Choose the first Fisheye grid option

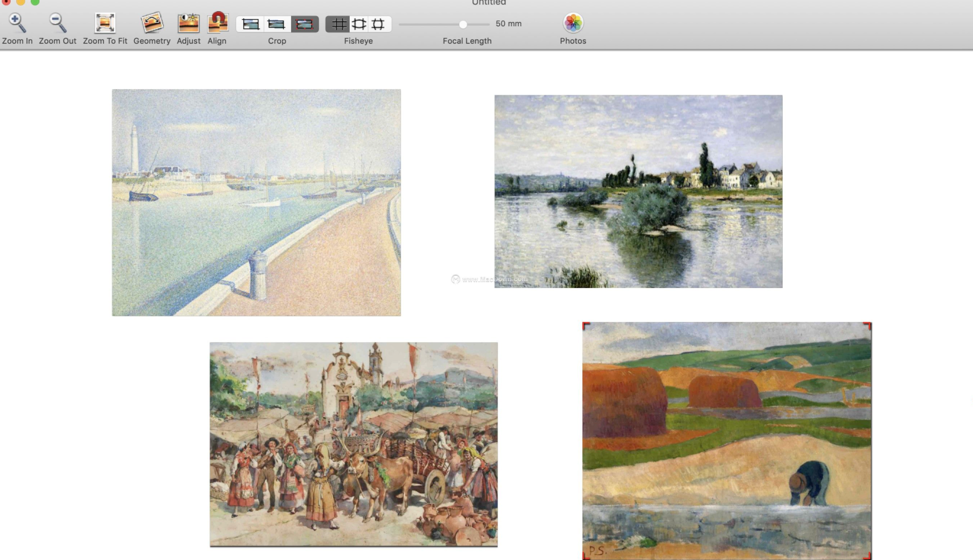[x=339, y=24]
